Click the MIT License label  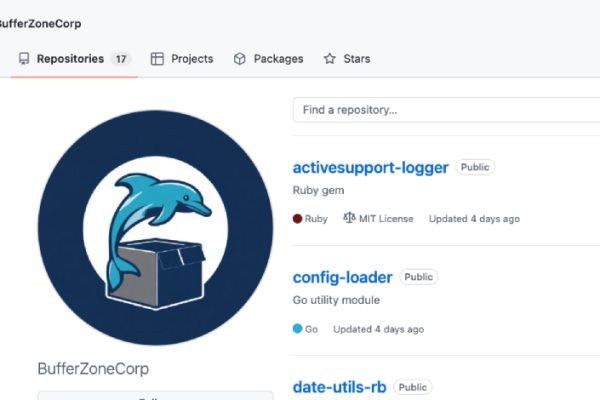[386, 219]
